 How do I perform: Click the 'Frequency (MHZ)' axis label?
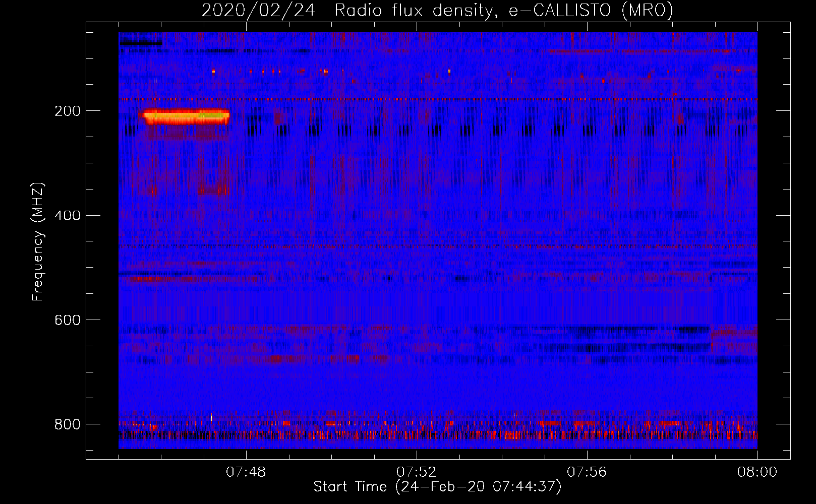(x=38, y=242)
